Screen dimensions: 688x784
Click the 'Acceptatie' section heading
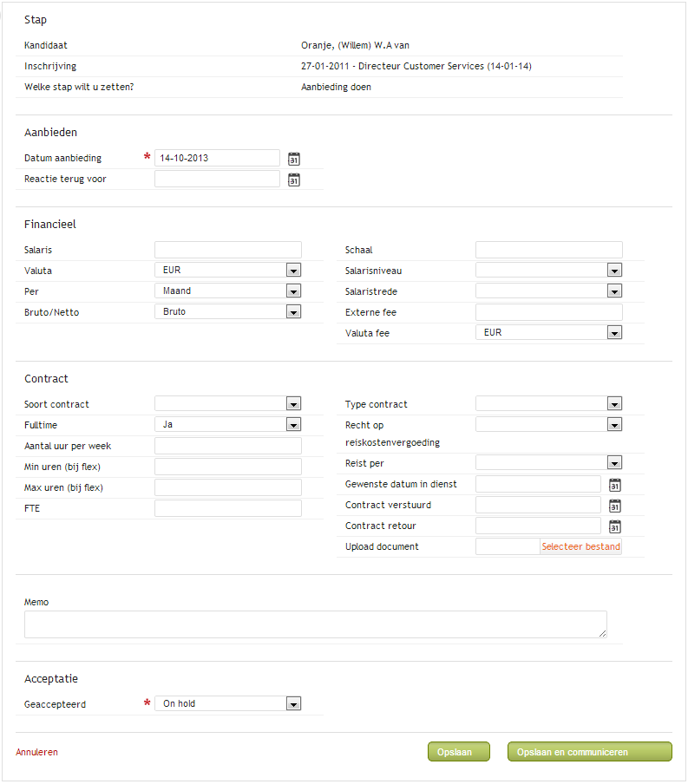(51, 679)
